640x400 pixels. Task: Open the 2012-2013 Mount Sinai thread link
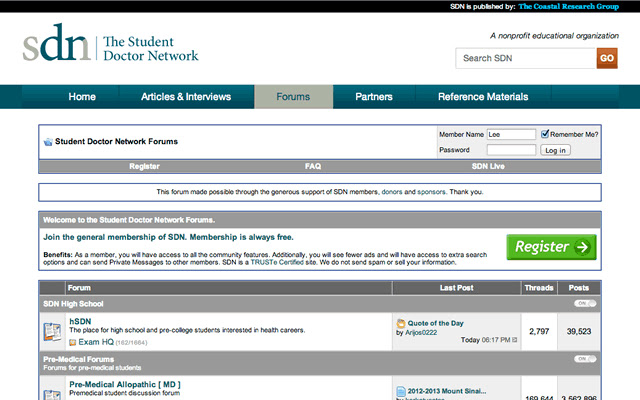point(447,391)
